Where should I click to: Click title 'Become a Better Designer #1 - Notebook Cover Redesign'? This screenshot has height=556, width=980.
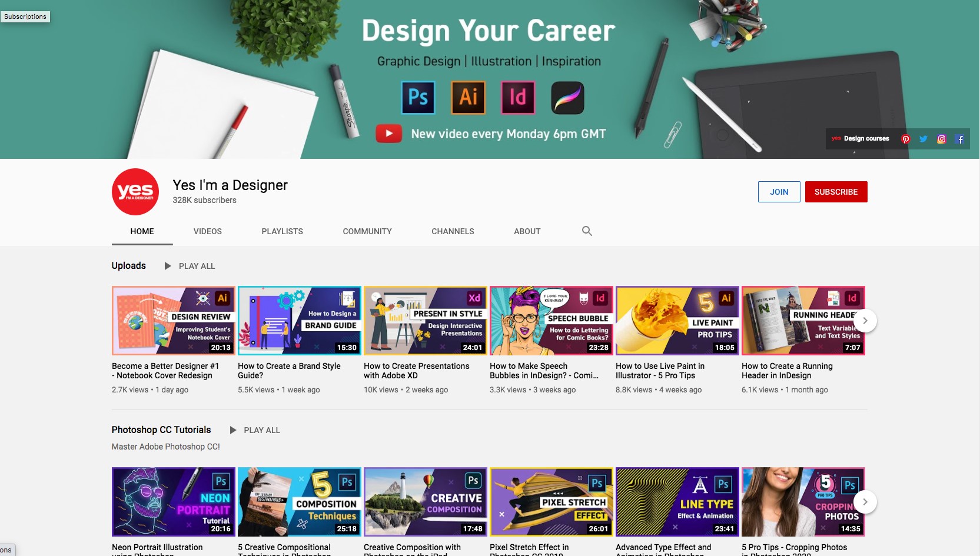tap(165, 371)
